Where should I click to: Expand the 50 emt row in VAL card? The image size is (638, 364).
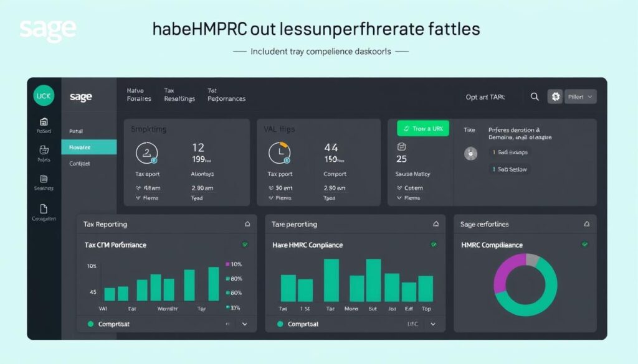[280, 188]
